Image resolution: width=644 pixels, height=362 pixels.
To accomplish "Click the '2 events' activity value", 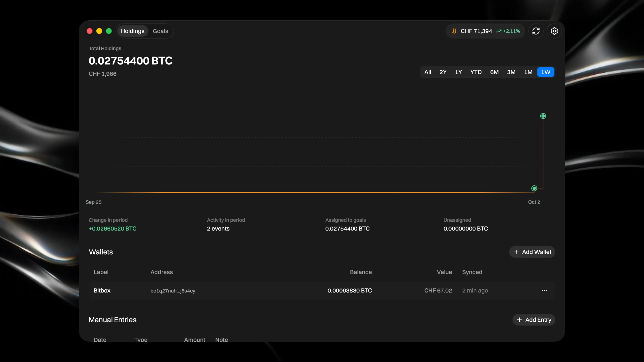I will 218,229.
